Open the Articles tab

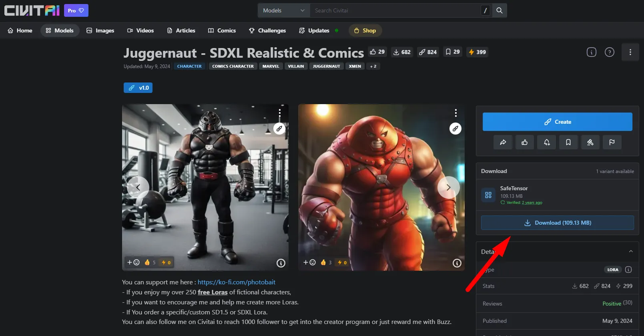coord(181,30)
